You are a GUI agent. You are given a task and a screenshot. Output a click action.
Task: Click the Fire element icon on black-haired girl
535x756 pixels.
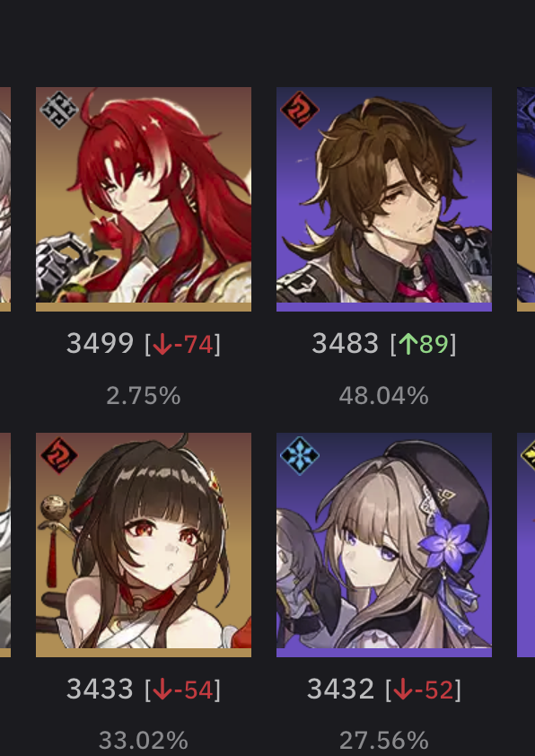click(59, 455)
